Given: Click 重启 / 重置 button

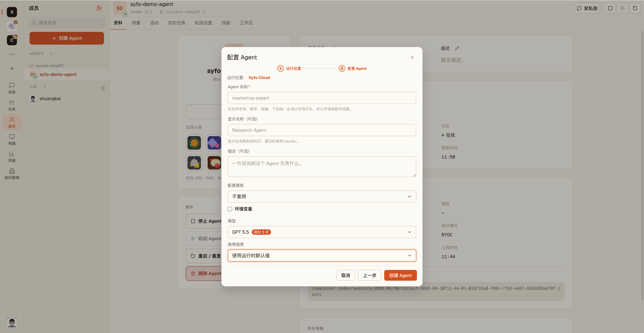Looking at the screenshot, I should (204, 256).
